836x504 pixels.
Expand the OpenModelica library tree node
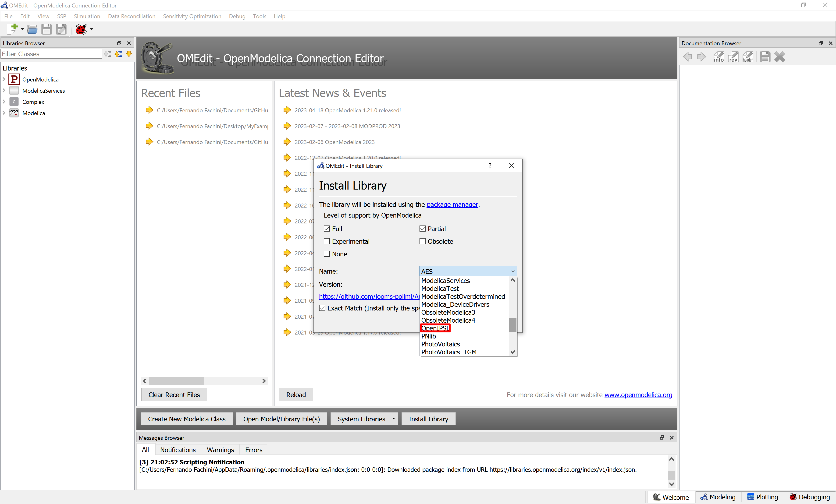pyautogui.click(x=4, y=79)
